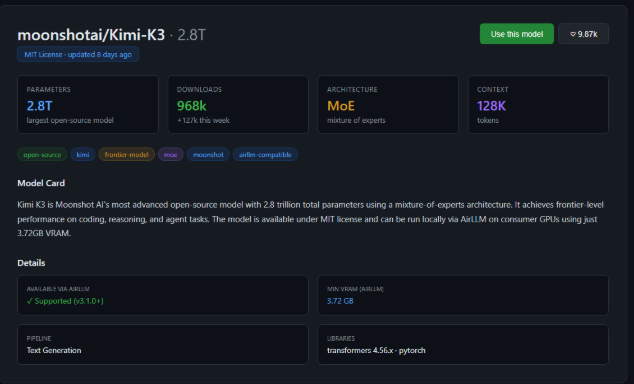Click the AVAILABLE VIA AIRLLM label
The width and height of the screenshot is (634, 384).
click(58, 289)
